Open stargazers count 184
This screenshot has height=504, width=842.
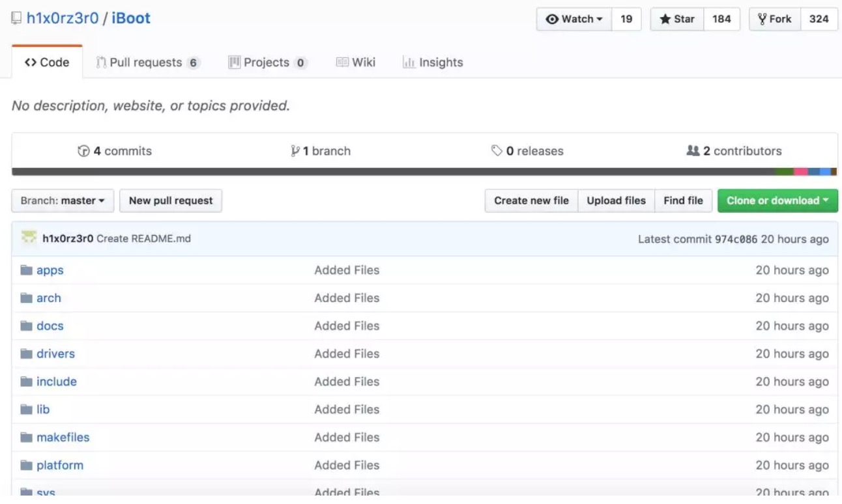point(721,19)
